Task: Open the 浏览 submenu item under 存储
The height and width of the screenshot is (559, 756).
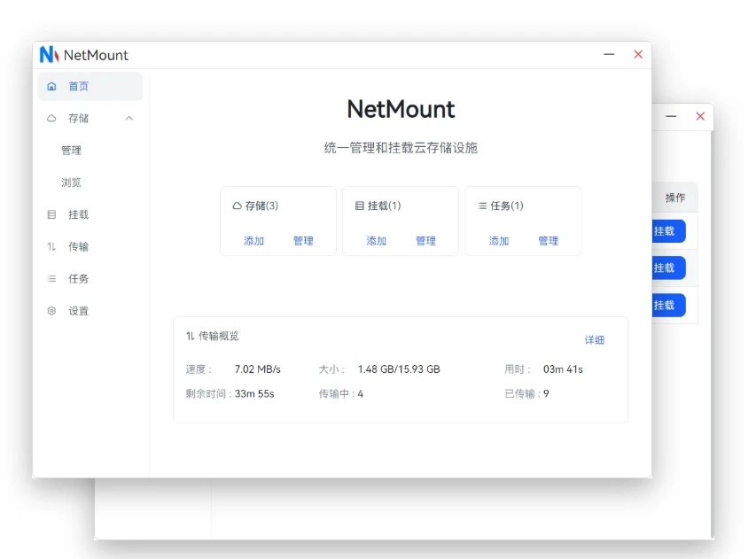Action: [x=71, y=182]
